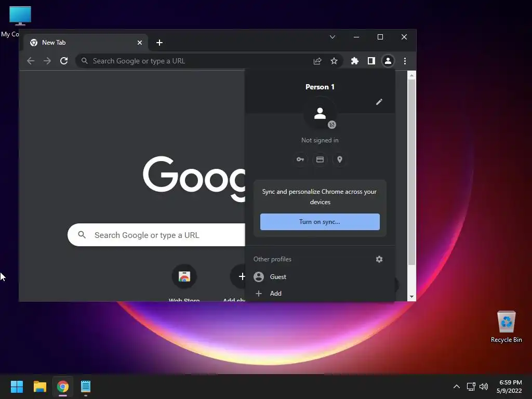This screenshot has height=399, width=532.
Task: Show hidden tray icons chevron
Action: coord(457,387)
